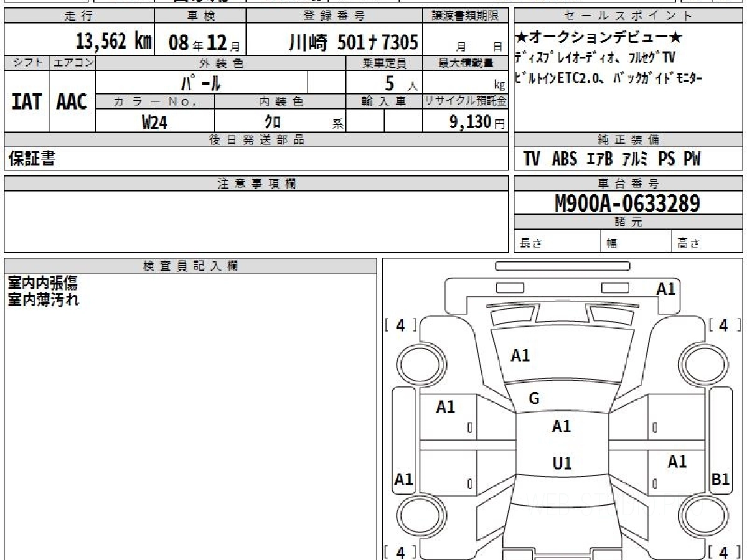Click the 走行 column header
This screenshot has width=747, height=560.
[x=79, y=16]
